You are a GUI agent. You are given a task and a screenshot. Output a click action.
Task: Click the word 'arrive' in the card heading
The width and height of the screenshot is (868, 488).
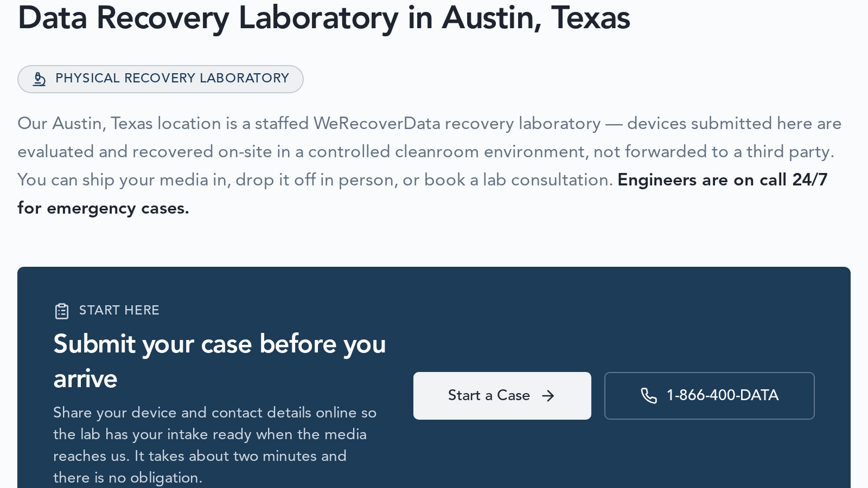85,379
